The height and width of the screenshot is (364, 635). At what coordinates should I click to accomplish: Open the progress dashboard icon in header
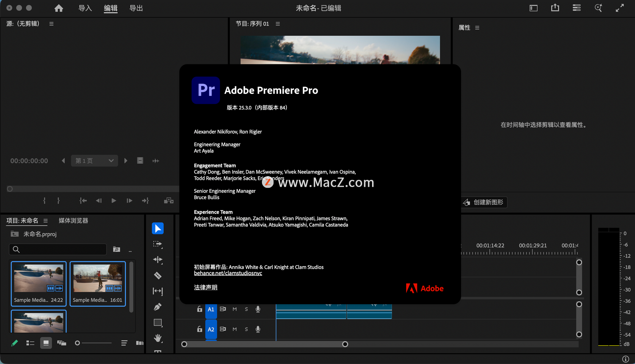576,8
